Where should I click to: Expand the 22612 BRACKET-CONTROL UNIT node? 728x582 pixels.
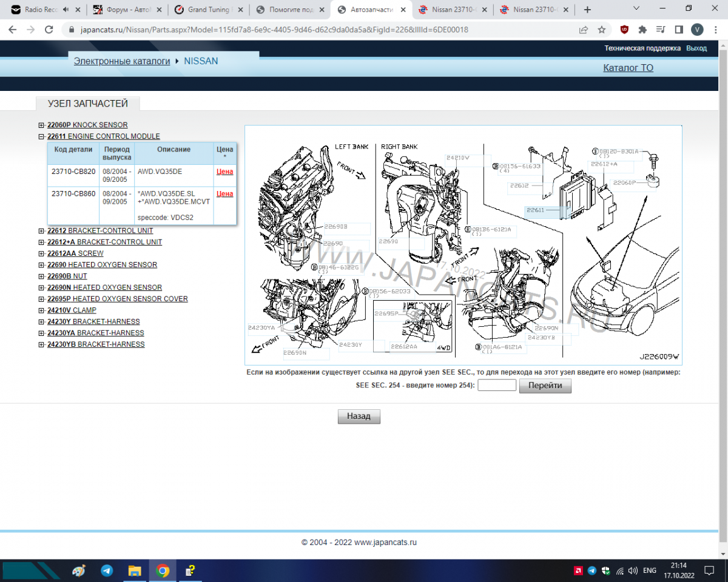[x=41, y=231]
